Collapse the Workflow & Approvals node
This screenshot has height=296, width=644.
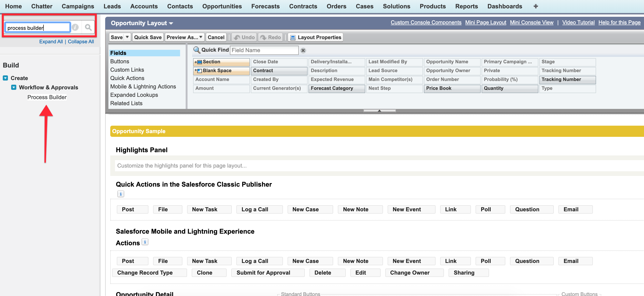click(x=14, y=87)
